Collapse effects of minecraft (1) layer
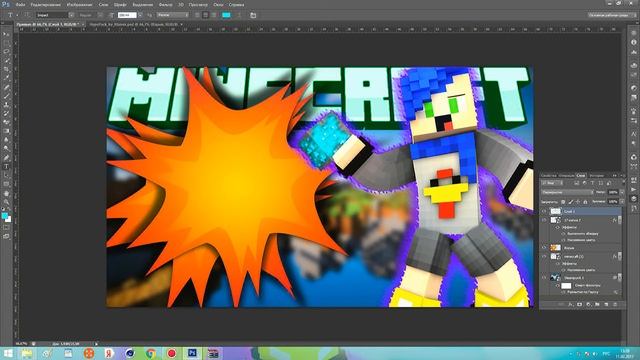This screenshot has width=640, height=360. (x=620, y=256)
